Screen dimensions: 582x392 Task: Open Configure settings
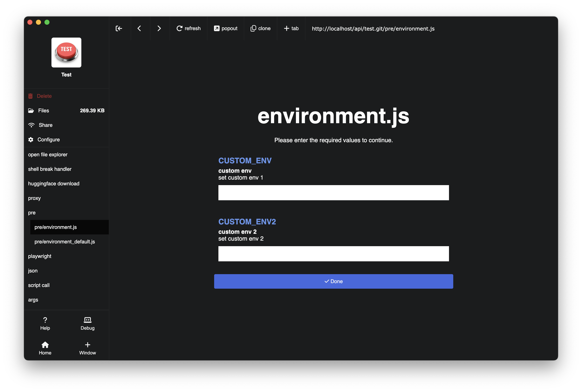pos(48,139)
